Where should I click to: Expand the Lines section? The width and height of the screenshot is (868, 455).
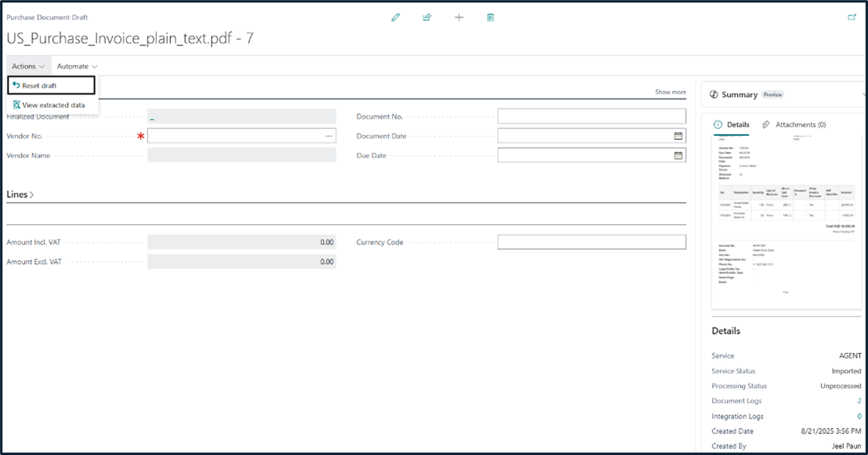[x=20, y=195]
